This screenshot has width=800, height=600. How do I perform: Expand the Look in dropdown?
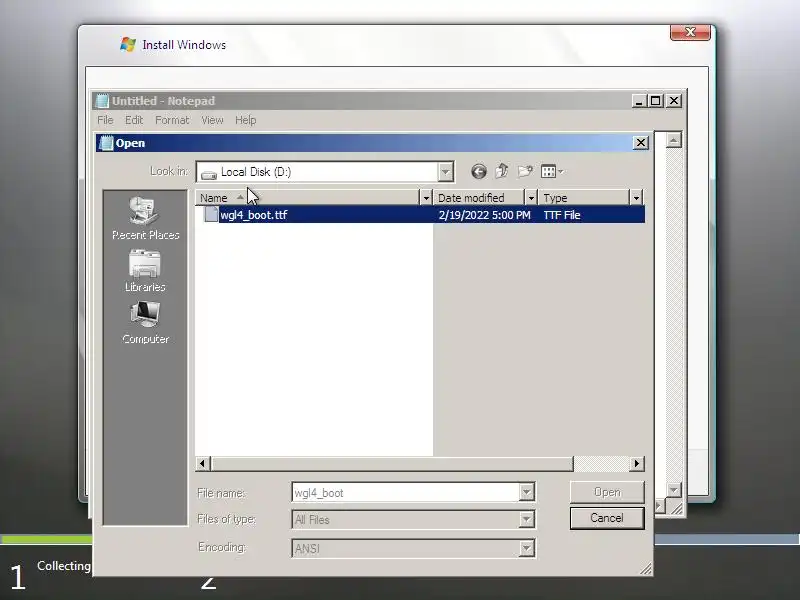445,172
